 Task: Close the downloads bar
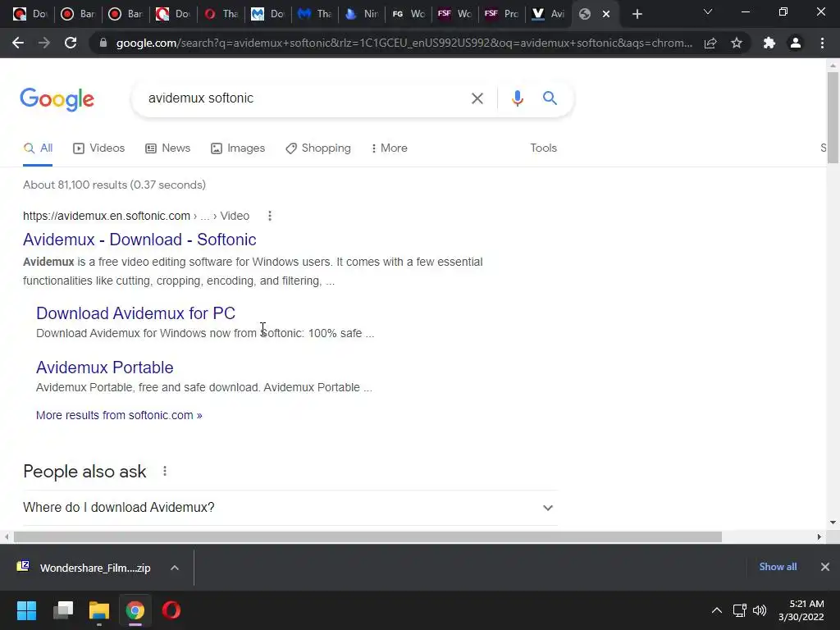(825, 567)
